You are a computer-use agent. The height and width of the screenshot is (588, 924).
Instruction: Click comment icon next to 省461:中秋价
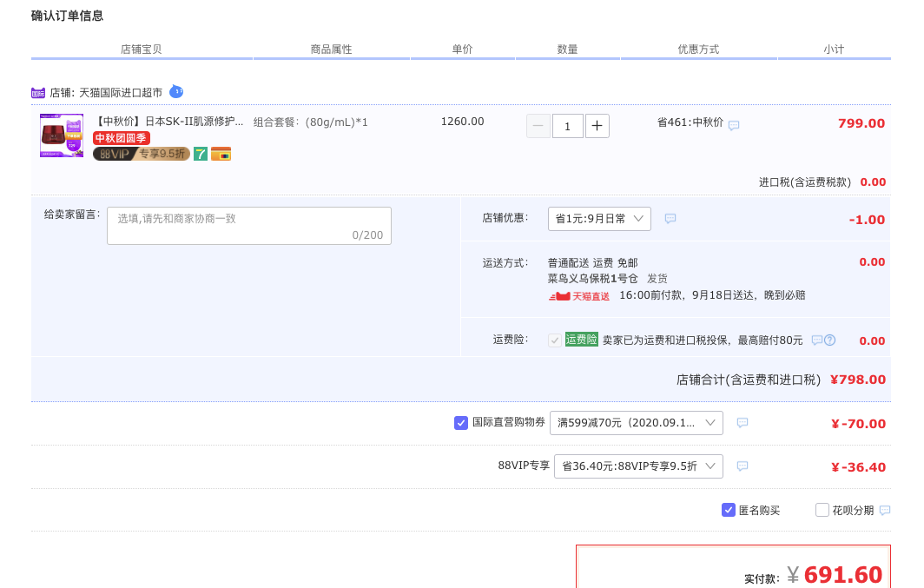coord(734,125)
